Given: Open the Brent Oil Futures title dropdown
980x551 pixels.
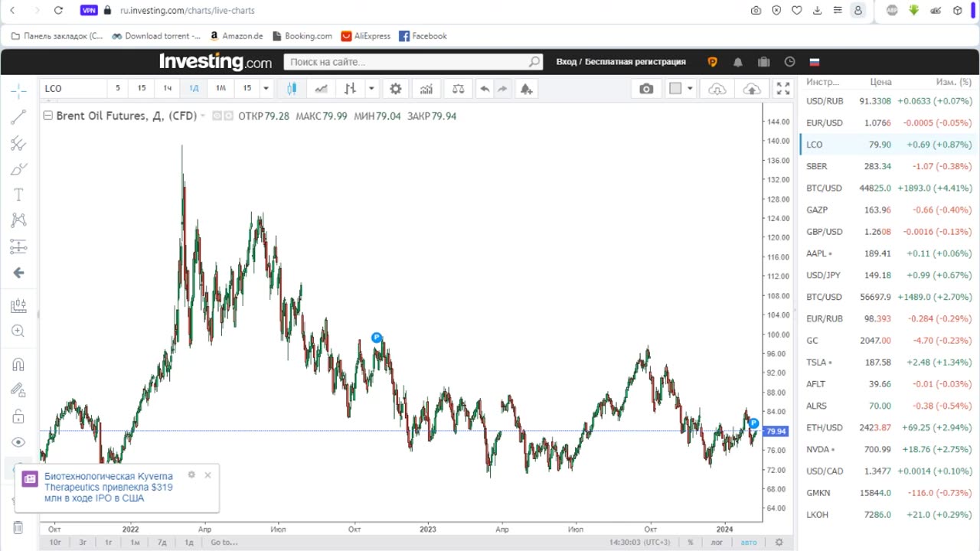Looking at the screenshot, I should tap(203, 116).
